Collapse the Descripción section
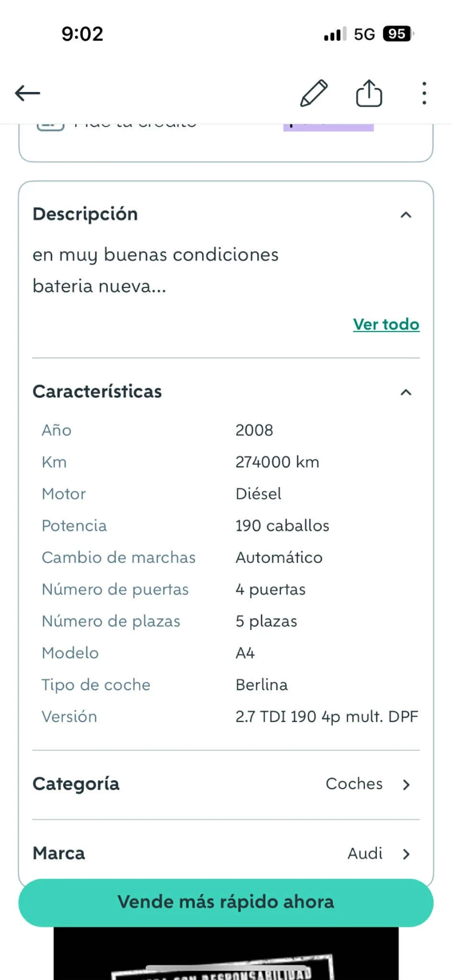Image resolution: width=452 pixels, height=980 pixels. (406, 215)
